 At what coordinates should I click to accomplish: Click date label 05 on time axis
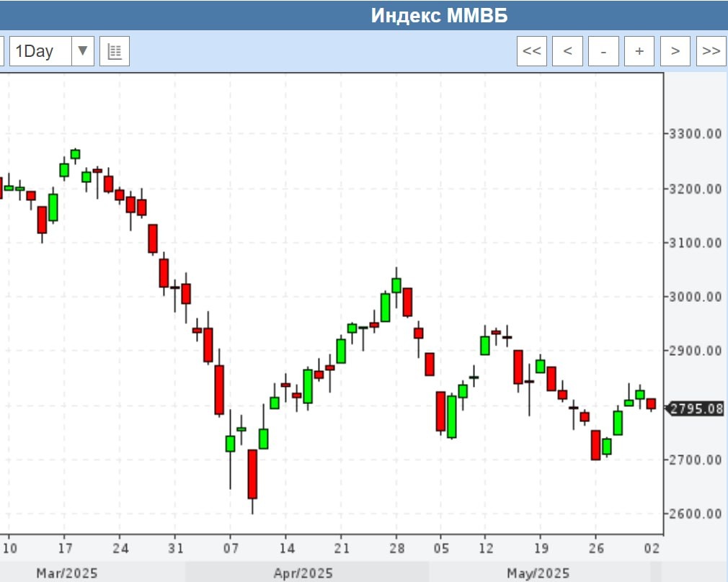pos(441,549)
